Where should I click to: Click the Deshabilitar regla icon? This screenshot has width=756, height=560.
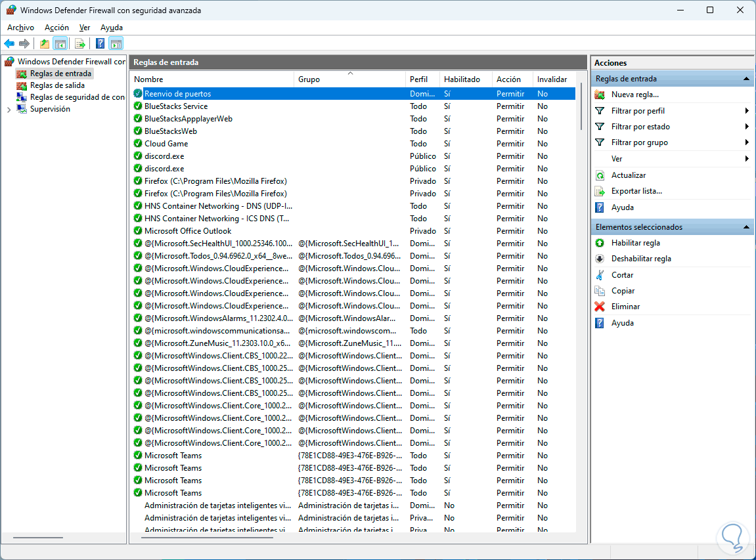[600, 259]
